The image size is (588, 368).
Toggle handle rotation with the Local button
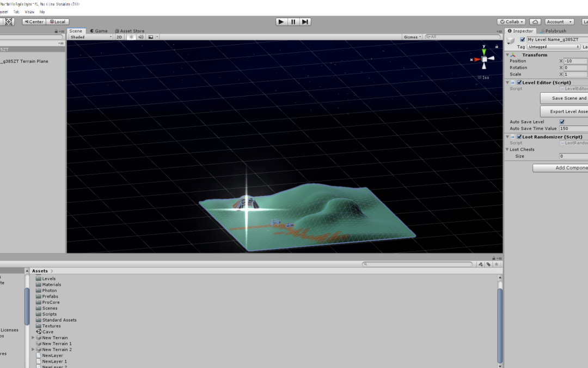tap(57, 22)
